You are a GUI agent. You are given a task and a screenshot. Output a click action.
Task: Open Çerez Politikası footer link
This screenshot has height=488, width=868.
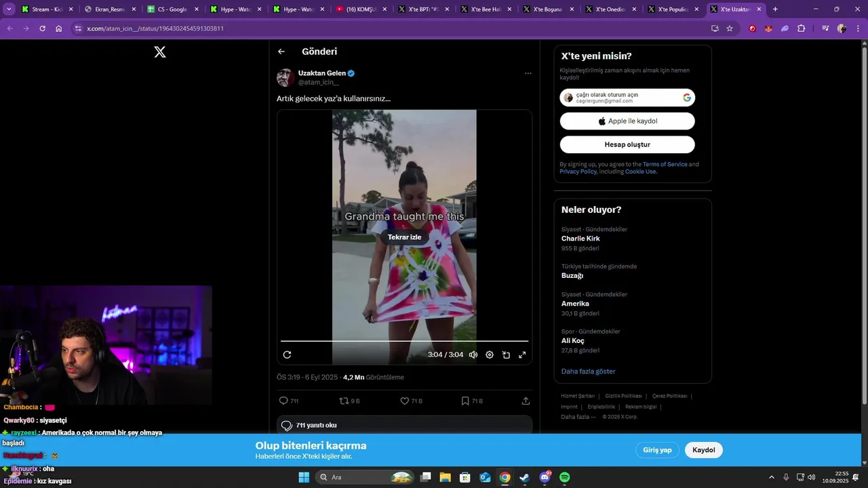[669, 396]
